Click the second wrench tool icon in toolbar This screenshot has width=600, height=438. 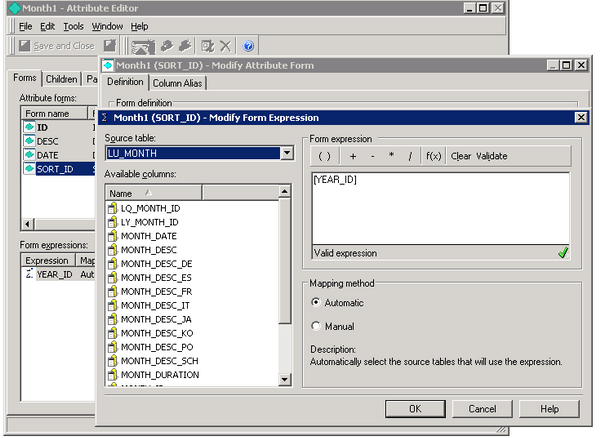point(185,46)
